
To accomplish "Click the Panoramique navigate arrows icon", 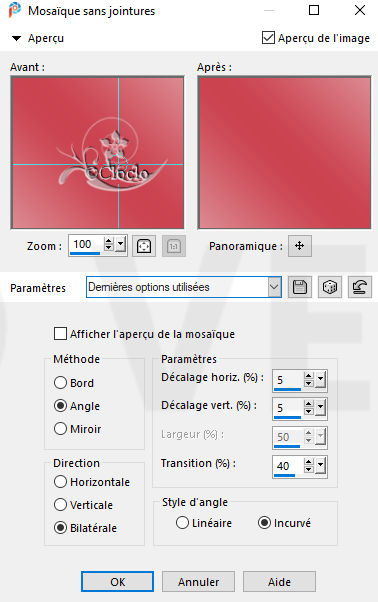I will (x=300, y=246).
